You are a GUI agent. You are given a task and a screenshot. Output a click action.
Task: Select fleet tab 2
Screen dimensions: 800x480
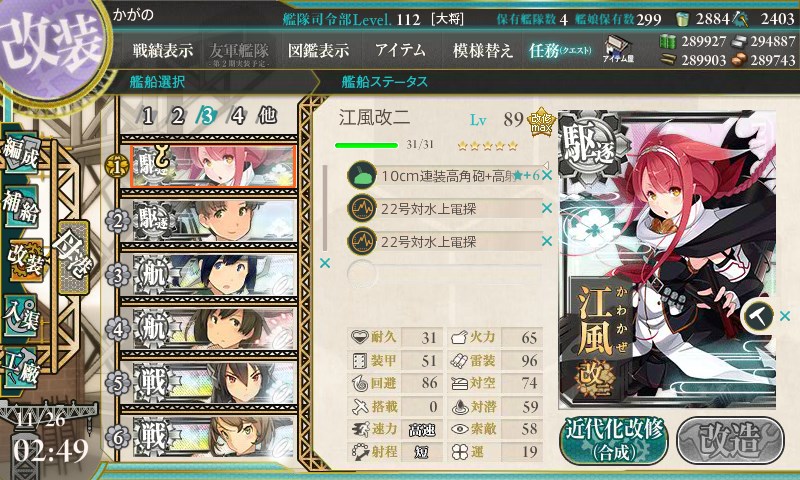[177, 116]
